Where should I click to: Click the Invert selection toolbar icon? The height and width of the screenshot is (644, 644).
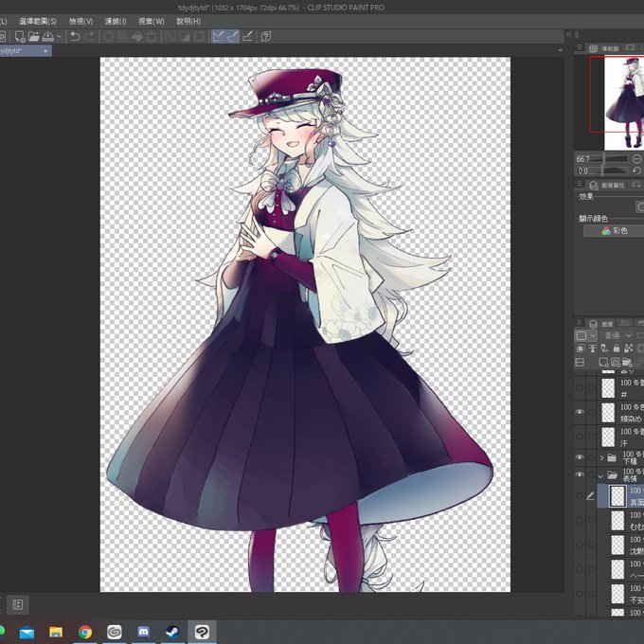185,37
